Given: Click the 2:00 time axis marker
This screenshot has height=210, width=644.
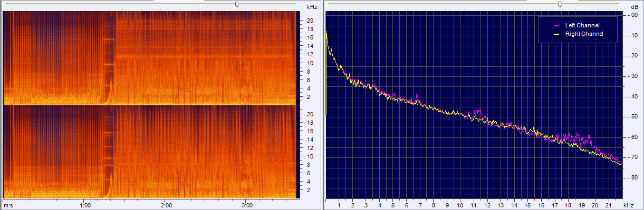Looking at the screenshot, I should [166, 205].
